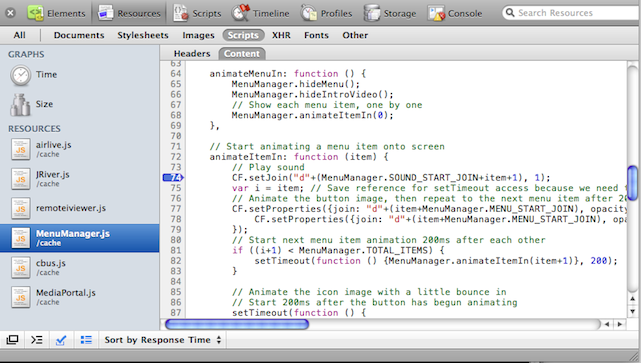Viewport: 641px width, 363px height.
Task: Dock the inspector to main window
Action: (x=12, y=340)
